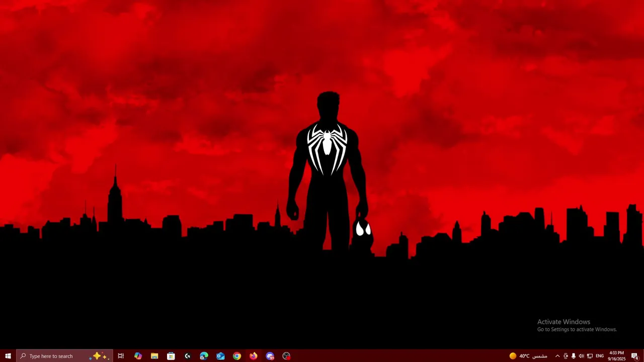Launch Google Chrome from the taskbar
The width and height of the screenshot is (644, 362).
[x=237, y=356]
